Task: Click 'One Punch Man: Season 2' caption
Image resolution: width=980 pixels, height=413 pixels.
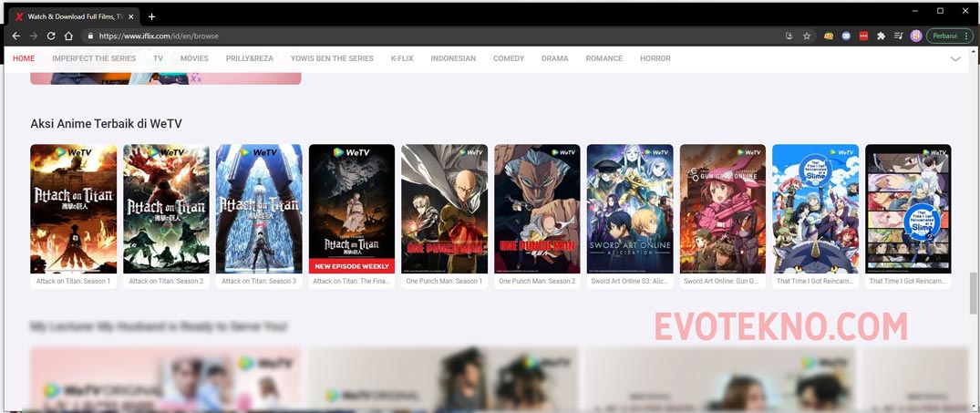Action: click(x=537, y=281)
